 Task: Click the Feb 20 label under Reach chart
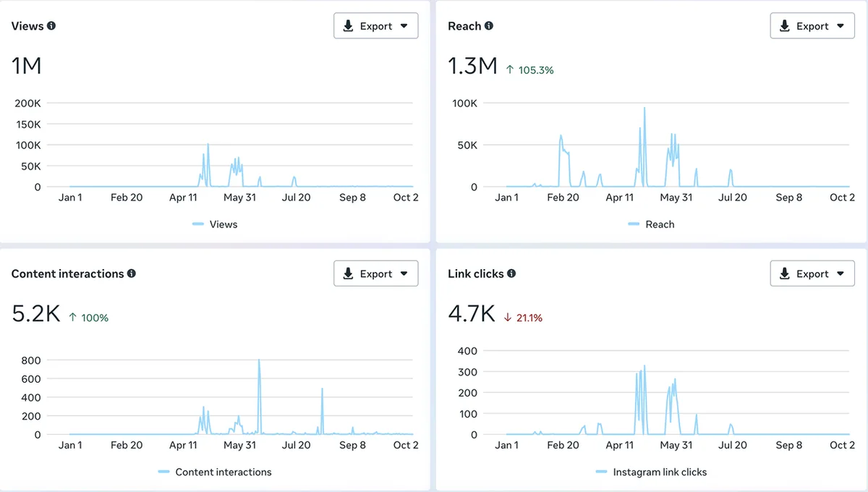coord(563,198)
